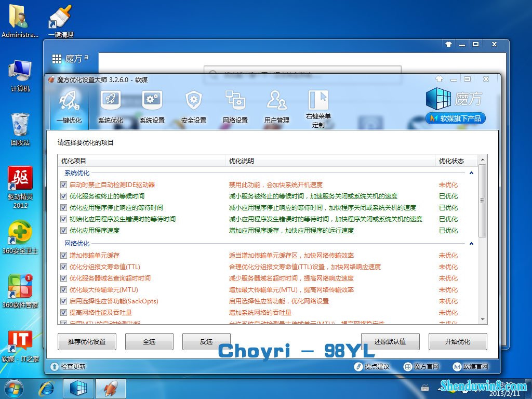Open the 系统设置 tab
The height and width of the screenshot is (399, 532).
pos(152,106)
